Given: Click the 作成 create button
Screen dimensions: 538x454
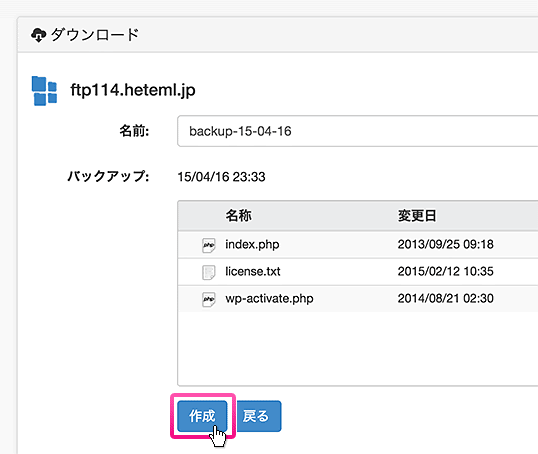Looking at the screenshot, I should tap(202, 416).
